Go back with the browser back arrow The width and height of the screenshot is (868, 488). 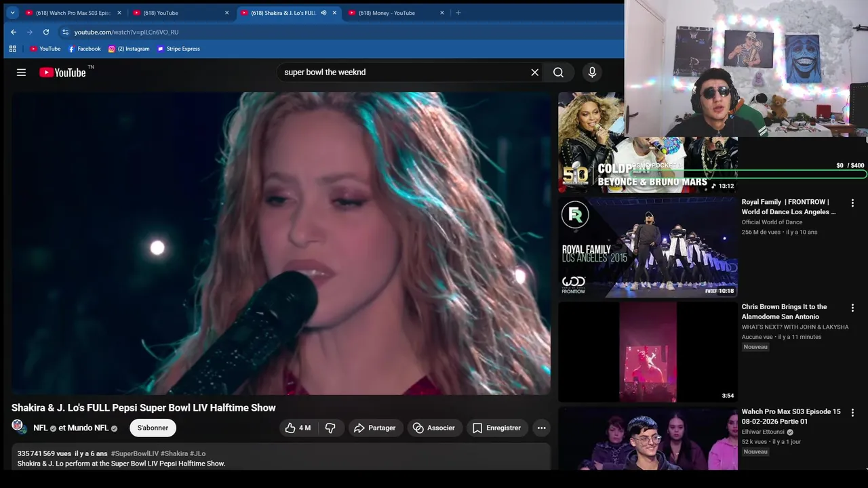14,32
